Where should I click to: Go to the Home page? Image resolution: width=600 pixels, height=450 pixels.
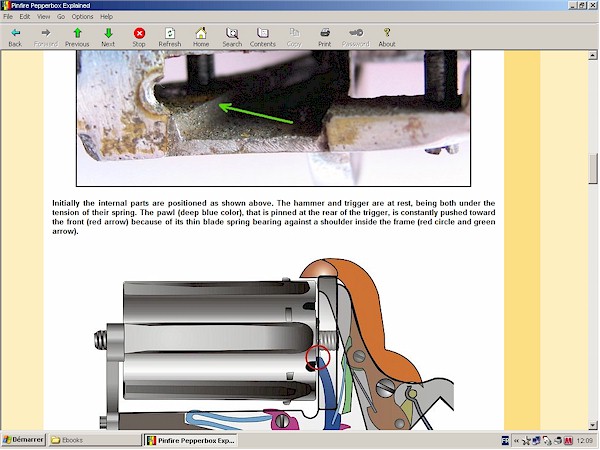pos(201,37)
